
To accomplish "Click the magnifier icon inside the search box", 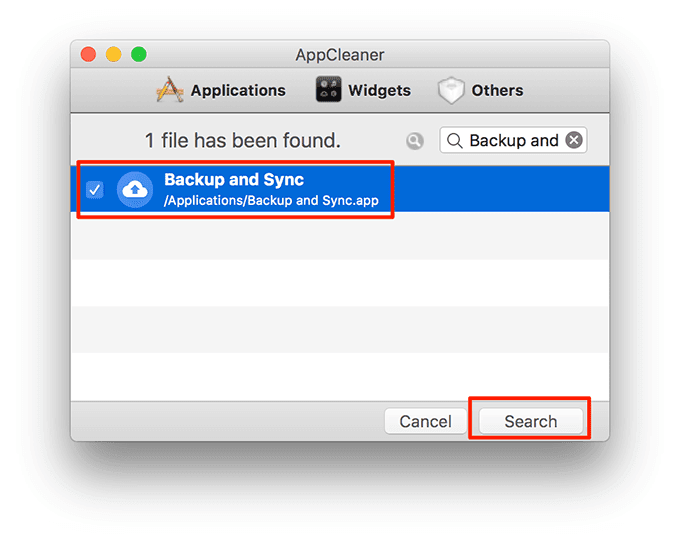I will click(455, 140).
